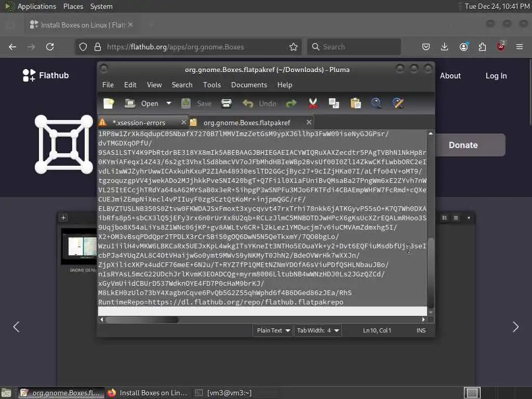Click the Cut scissors icon
532x399 pixels.
point(312,103)
